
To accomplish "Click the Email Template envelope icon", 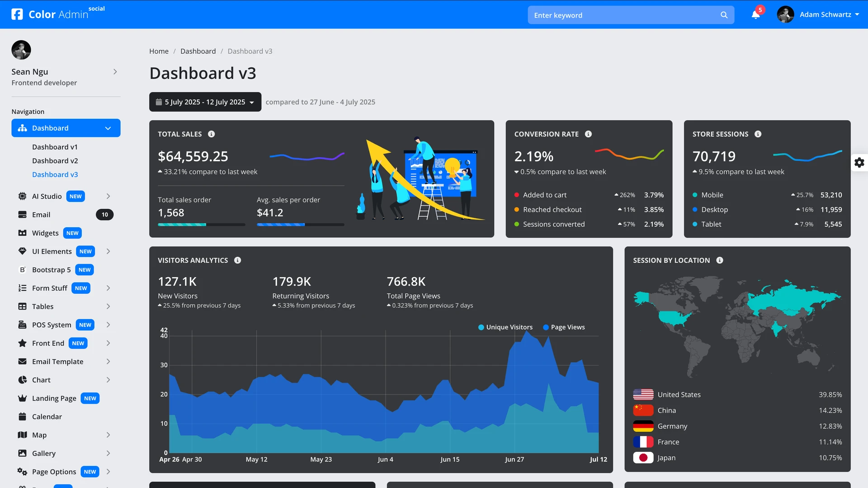I will [x=22, y=361].
